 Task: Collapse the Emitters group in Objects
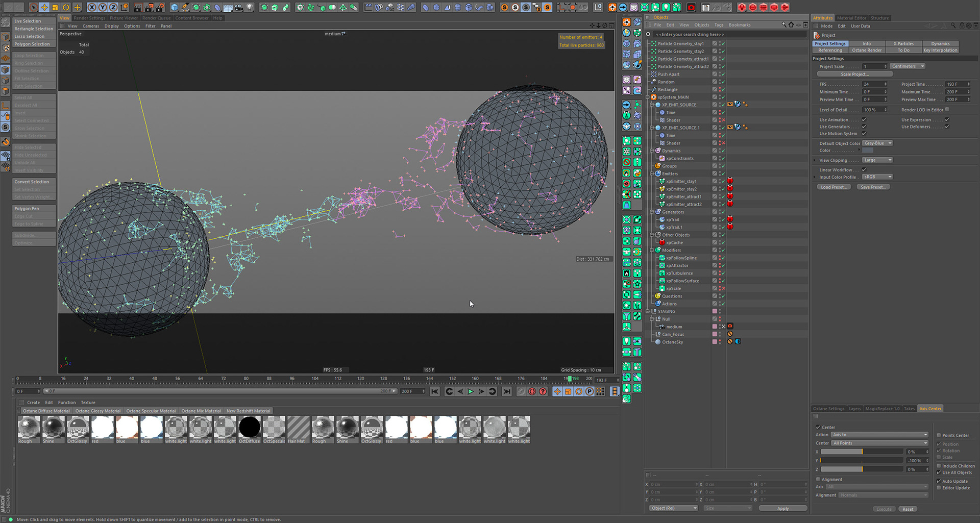[652, 173]
